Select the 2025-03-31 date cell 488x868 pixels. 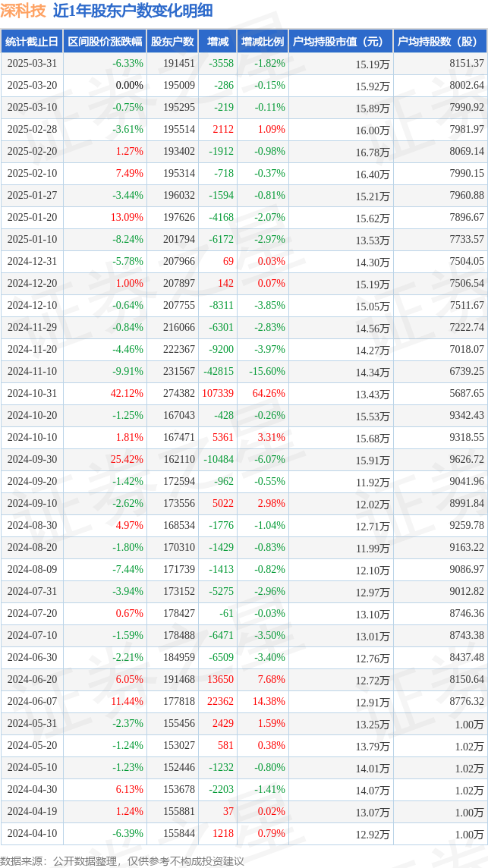[32, 63]
